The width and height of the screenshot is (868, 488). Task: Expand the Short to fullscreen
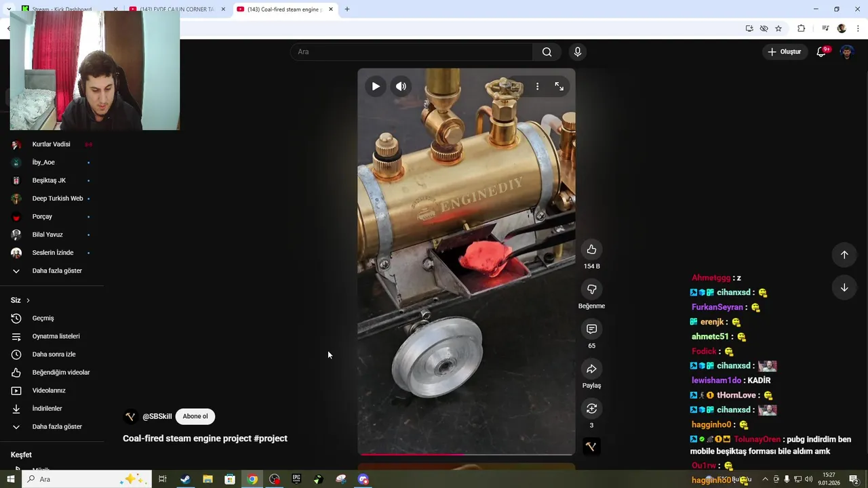click(559, 86)
